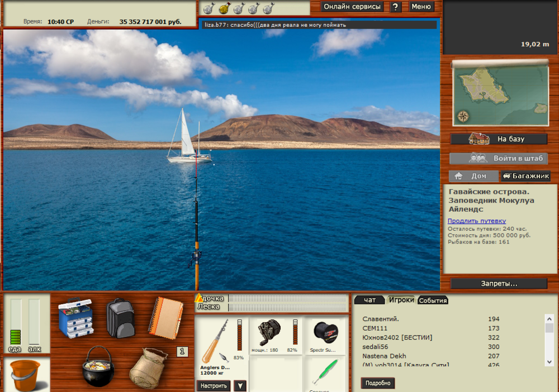
Task: Select the baitcasting reel slot
Action: [271, 333]
